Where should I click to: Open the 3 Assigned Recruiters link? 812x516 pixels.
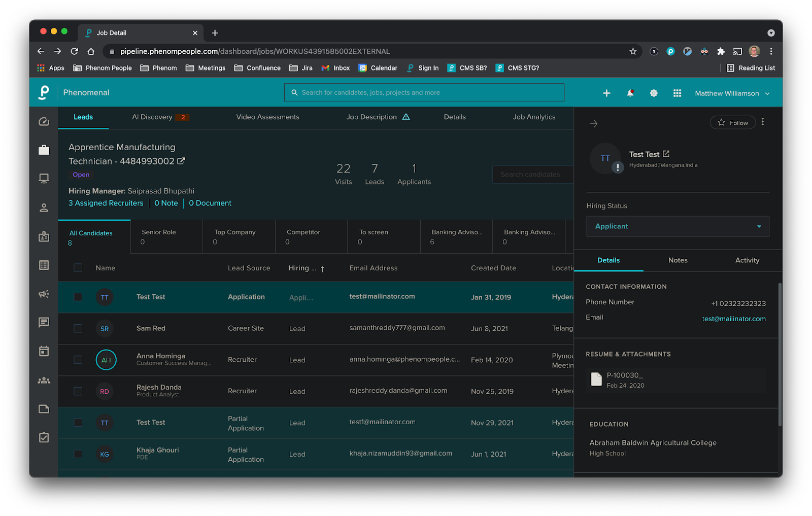pos(106,203)
